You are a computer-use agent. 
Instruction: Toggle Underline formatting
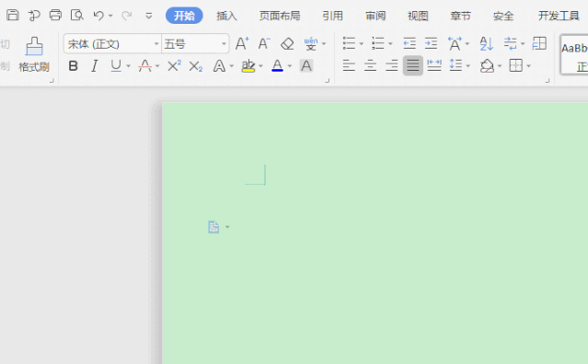(116, 66)
